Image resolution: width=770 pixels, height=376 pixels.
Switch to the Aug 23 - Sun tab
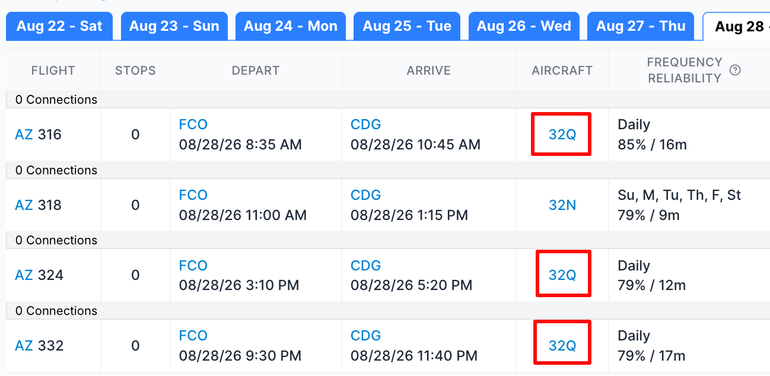click(x=174, y=26)
